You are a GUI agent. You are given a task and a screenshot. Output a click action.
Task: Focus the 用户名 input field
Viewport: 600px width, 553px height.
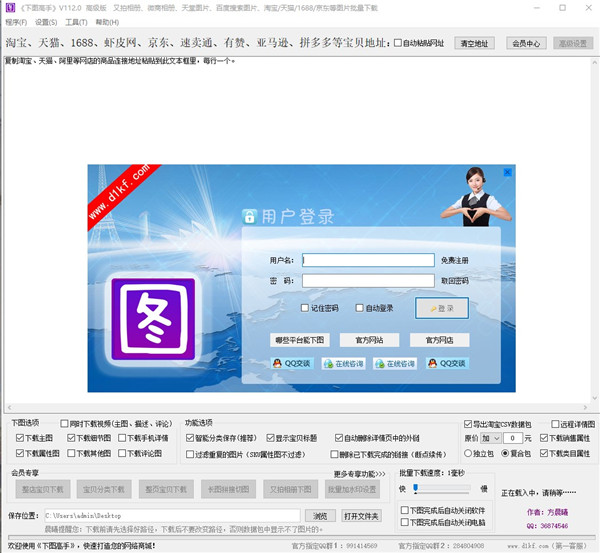[x=368, y=260]
